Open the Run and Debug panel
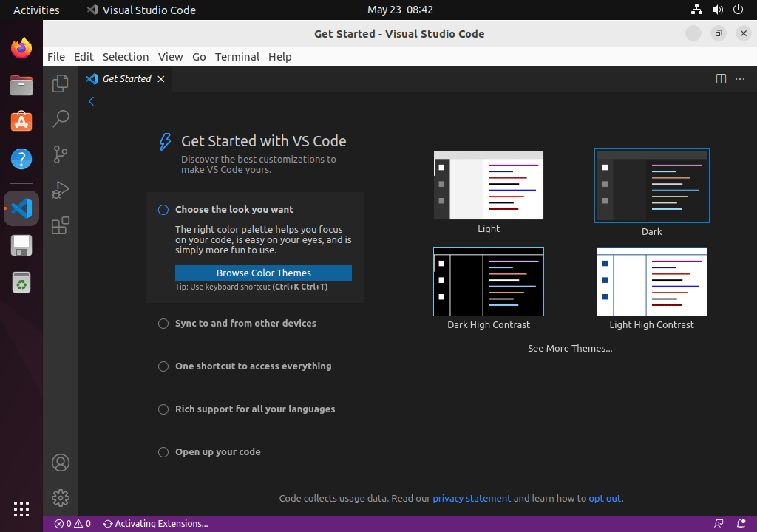The image size is (757, 532). [x=60, y=190]
